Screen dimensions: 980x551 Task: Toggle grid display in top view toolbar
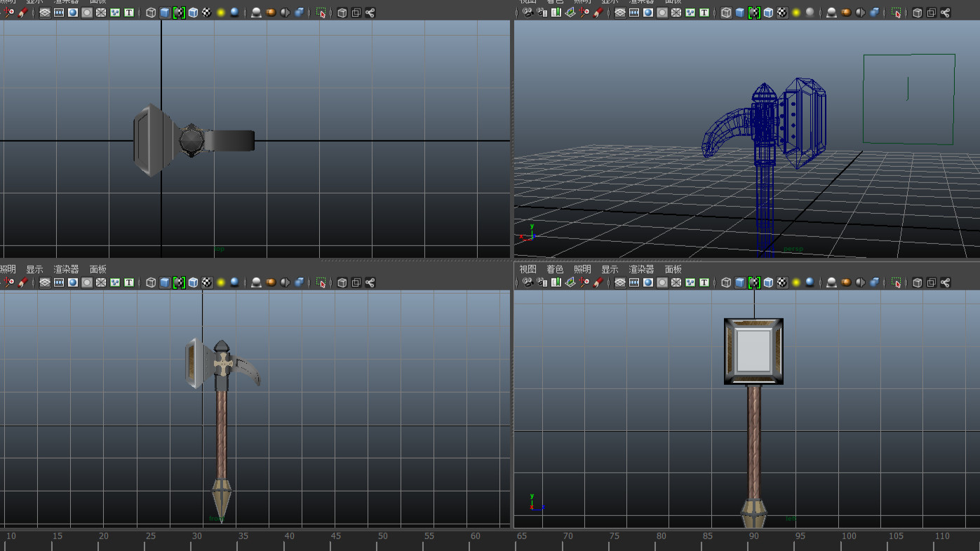(x=45, y=13)
